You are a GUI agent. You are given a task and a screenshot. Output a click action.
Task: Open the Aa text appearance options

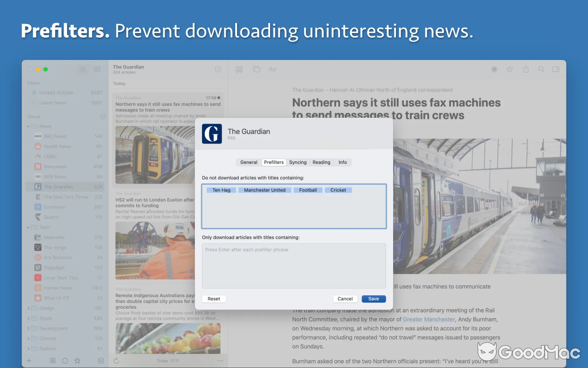tap(272, 69)
